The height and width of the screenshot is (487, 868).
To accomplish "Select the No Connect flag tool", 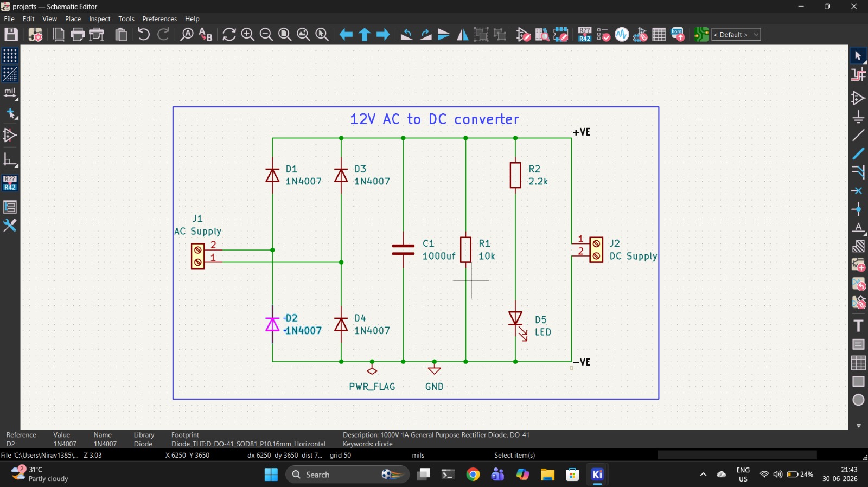I will click(x=858, y=191).
